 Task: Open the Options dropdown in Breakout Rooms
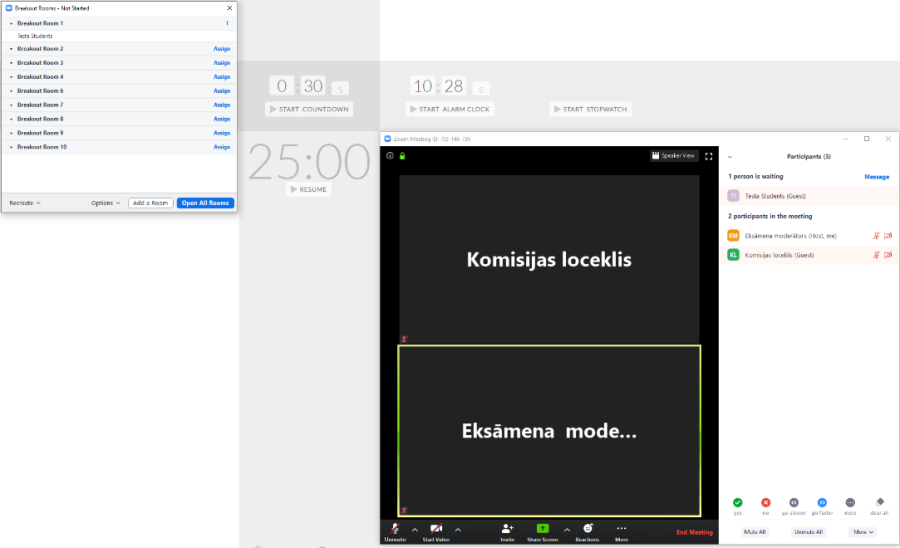105,203
